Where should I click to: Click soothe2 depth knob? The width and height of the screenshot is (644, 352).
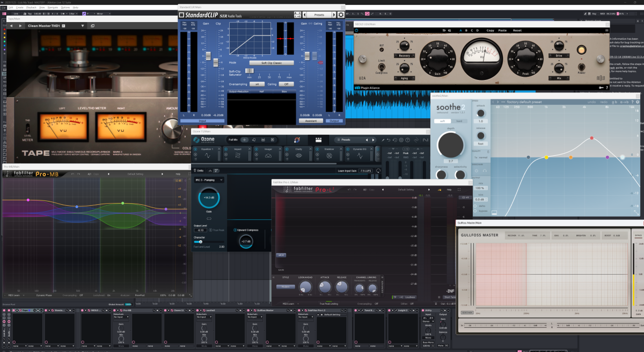pos(451,145)
